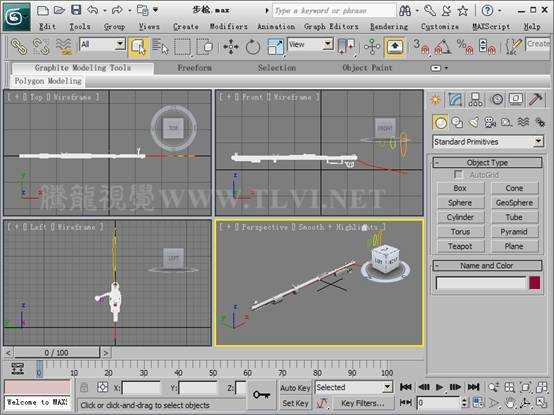Open the Standard Primitives dropdown
This screenshot has height=415, width=554.
coord(488,142)
